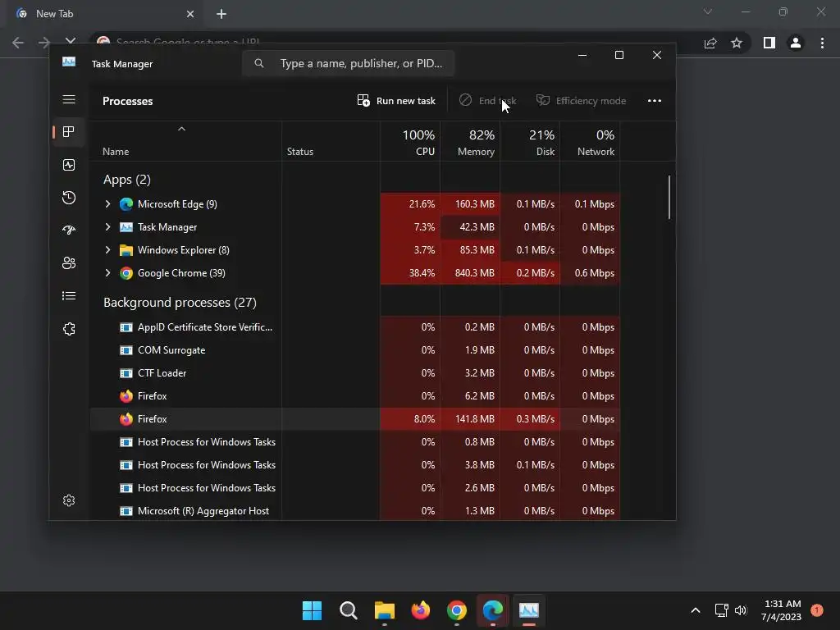Click the Microsoft Edge process icon
This screenshot has height=630, width=840.
tap(126, 204)
